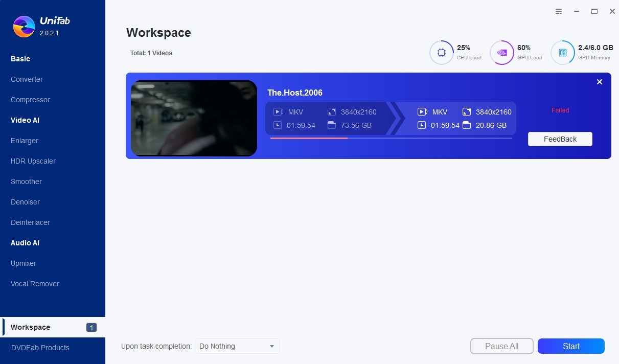Click the GPU Memory gauge icon
Screen dimensions: 619x364
pos(563,53)
